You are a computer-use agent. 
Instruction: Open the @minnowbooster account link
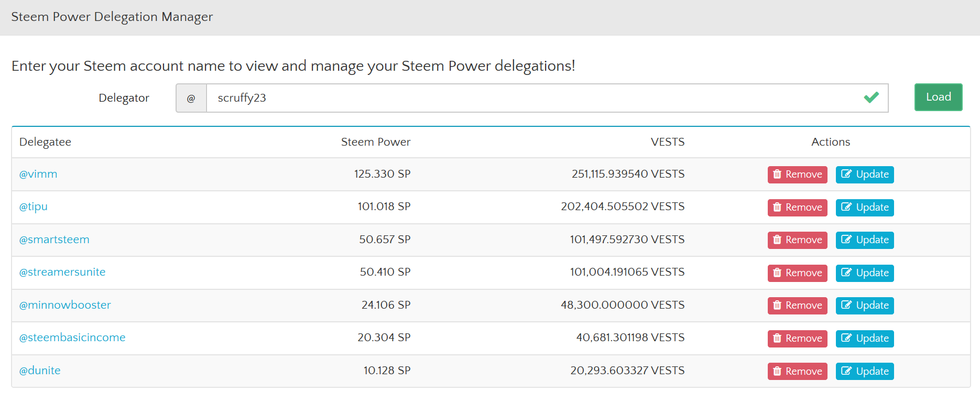tap(65, 305)
